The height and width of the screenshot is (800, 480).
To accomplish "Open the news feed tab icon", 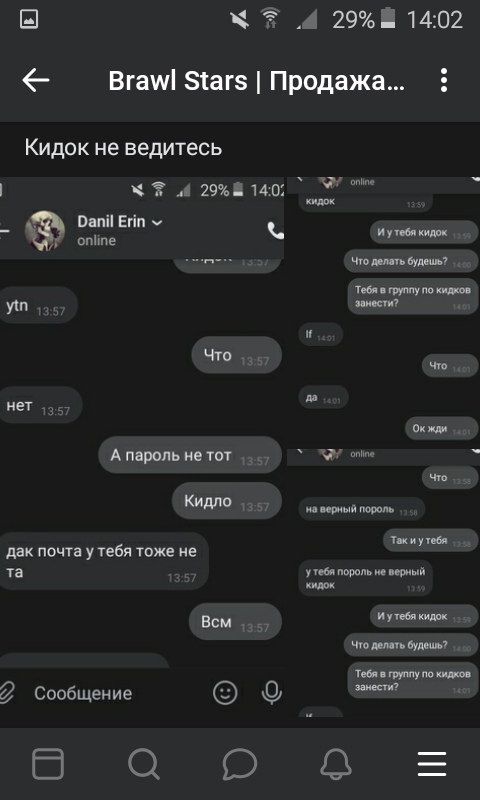I will click(48, 764).
